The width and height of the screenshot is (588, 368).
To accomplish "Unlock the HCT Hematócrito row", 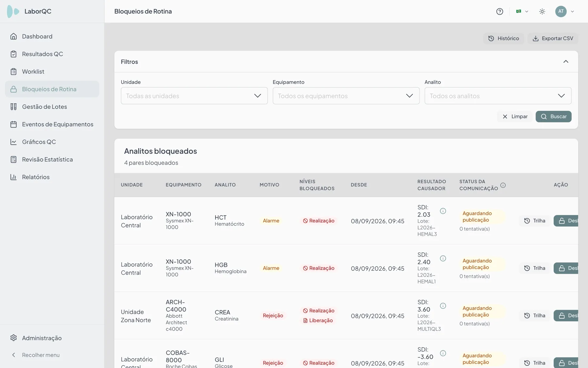I will pyautogui.click(x=566, y=221).
